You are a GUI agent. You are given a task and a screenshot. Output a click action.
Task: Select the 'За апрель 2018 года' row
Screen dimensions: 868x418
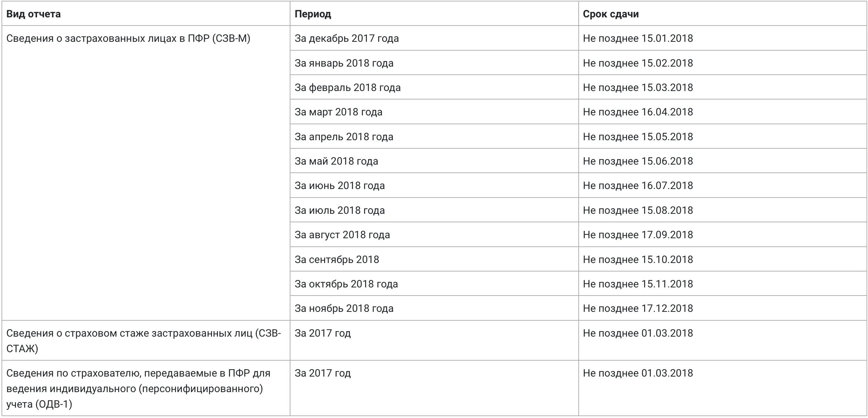click(x=434, y=136)
